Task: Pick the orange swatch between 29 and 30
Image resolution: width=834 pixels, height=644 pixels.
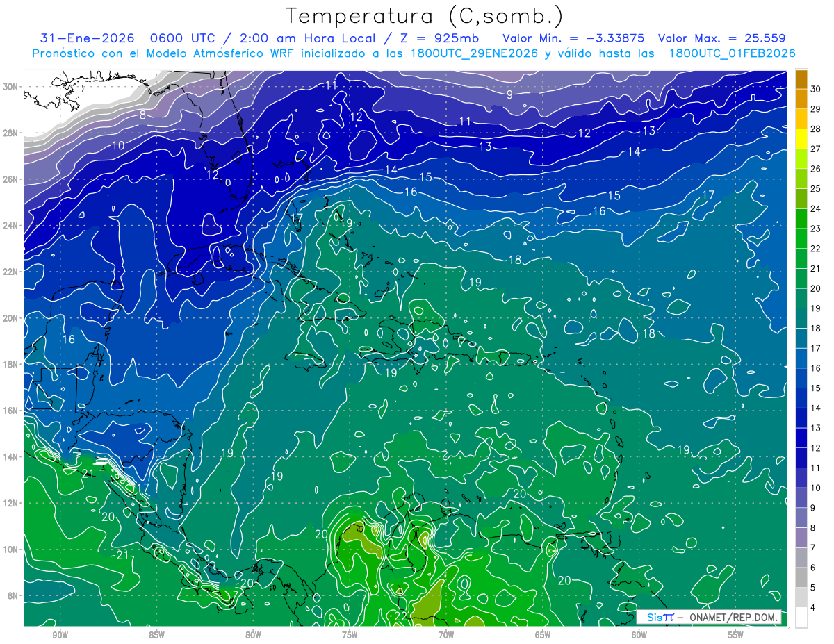Action: click(801, 99)
